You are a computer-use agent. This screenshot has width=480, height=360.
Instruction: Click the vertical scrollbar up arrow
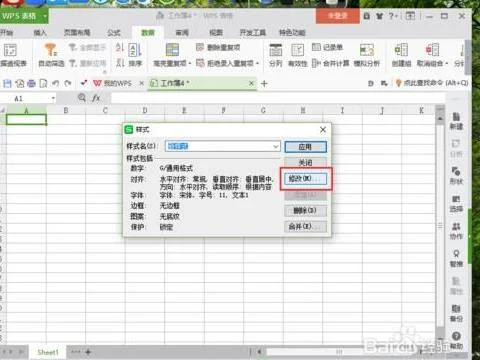pos(440,118)
